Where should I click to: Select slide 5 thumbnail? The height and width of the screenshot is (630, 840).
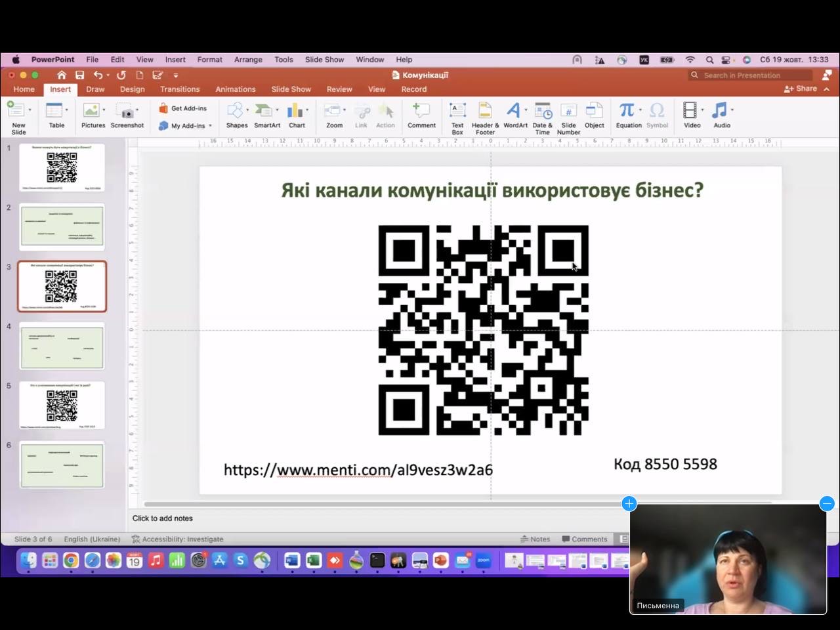point(62,406)
